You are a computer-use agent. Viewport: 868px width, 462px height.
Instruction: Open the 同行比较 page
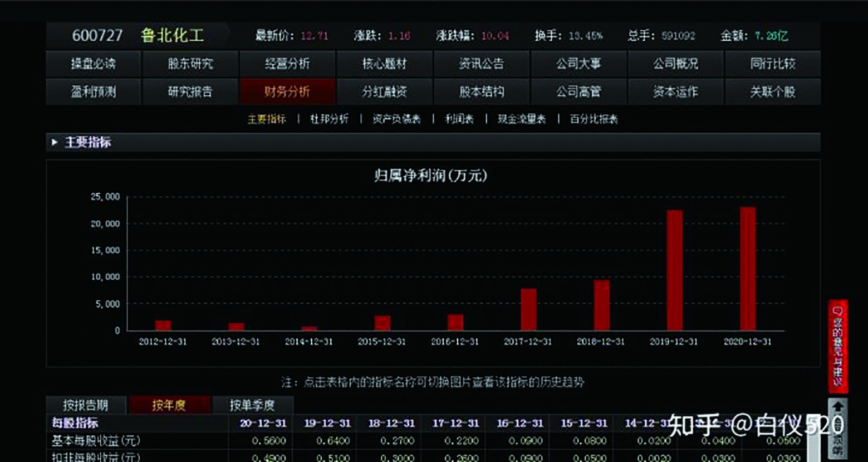click(773, 64)
